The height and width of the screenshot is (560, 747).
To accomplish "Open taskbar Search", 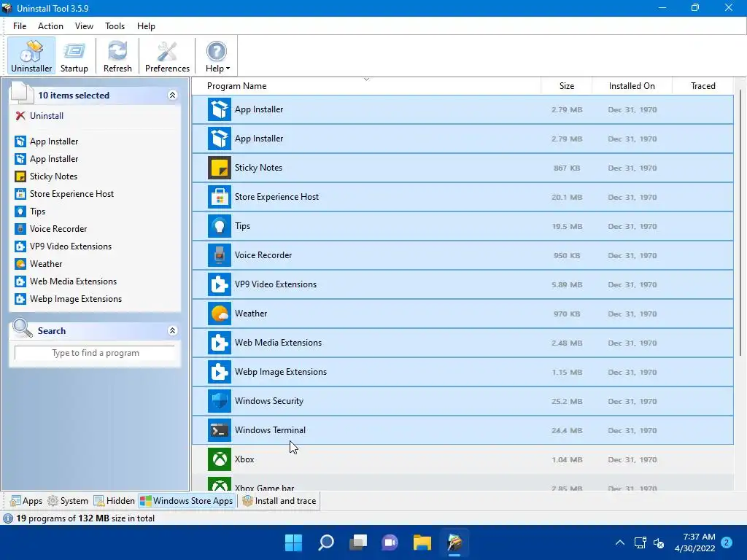I will 326,542.
